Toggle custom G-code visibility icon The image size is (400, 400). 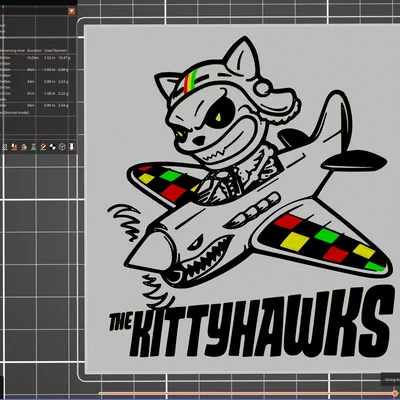tap(43, 147)
